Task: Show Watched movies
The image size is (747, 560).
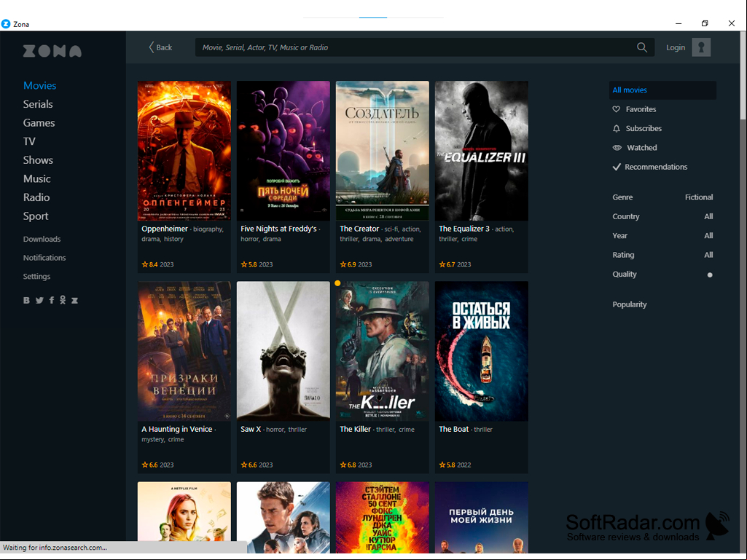Action: [x=642, y=148]
